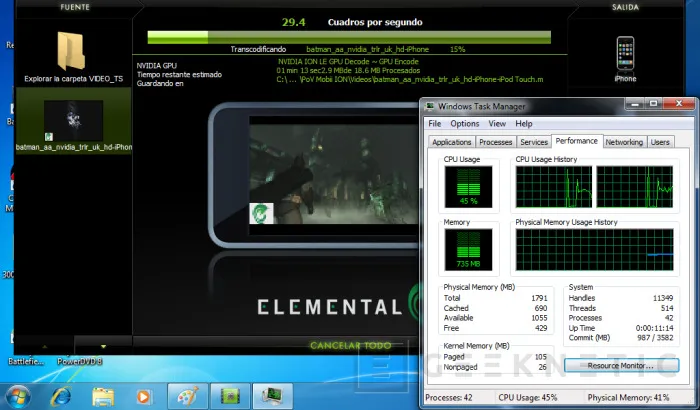The image size is (700, 410).
Task: Click the Physical Memory Total value 1791
Action: (x=539, y=298)
